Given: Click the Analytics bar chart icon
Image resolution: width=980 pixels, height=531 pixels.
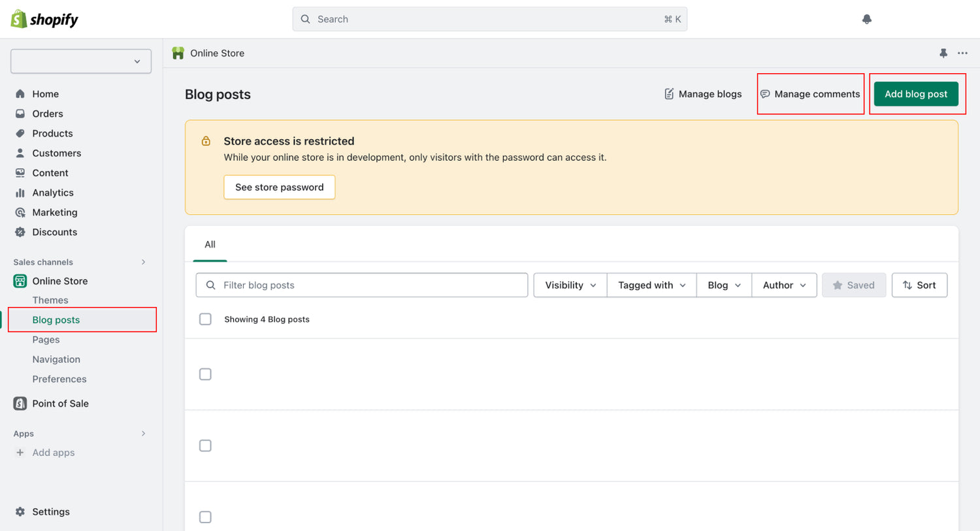Looking at the screenshot, I should coord(20,193).
